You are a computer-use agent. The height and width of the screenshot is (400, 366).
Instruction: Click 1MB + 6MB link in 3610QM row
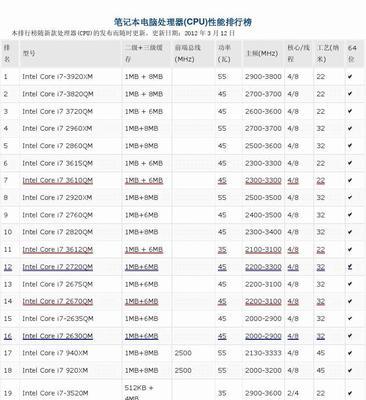144,180
